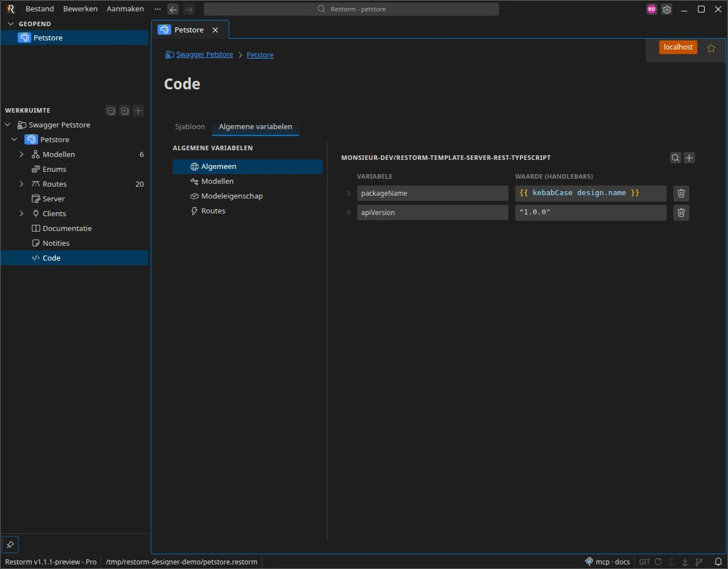The height and width of the screenshot is (569, 728).
Task: Delete the apiVersion variable
Action: tap(681, 213)
